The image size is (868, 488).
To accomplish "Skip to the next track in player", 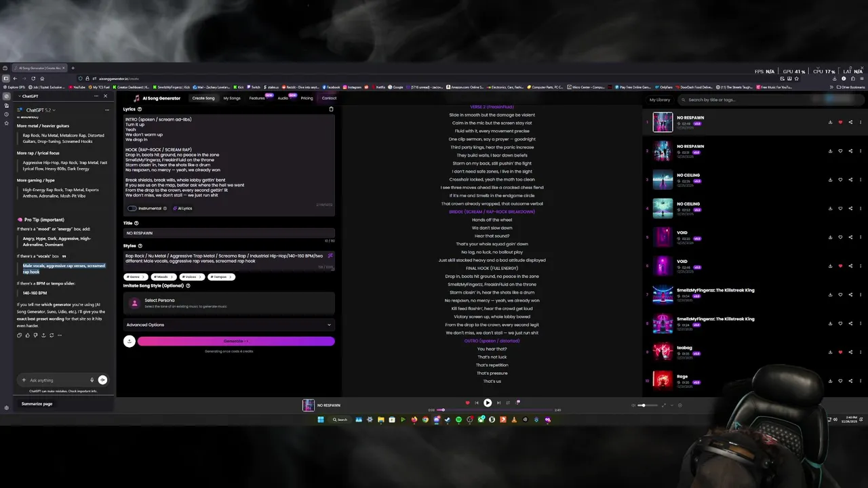I will [x=498, y=403].
